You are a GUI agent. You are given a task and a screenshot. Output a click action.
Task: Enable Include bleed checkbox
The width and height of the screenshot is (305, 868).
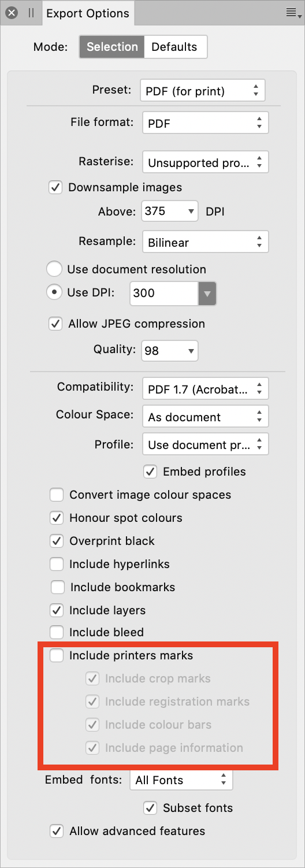(x=57, y=632)
